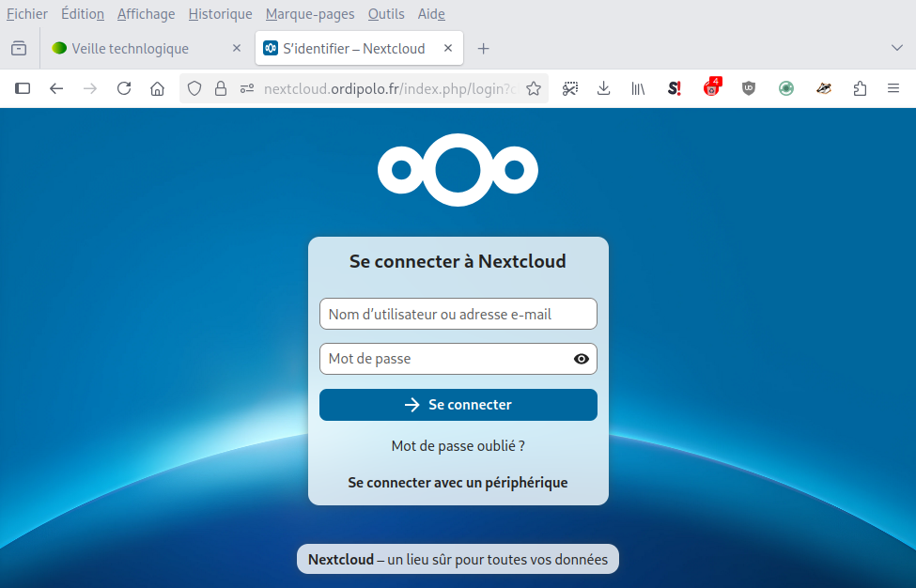Open the Marque-pages menu

coord(310,14)
